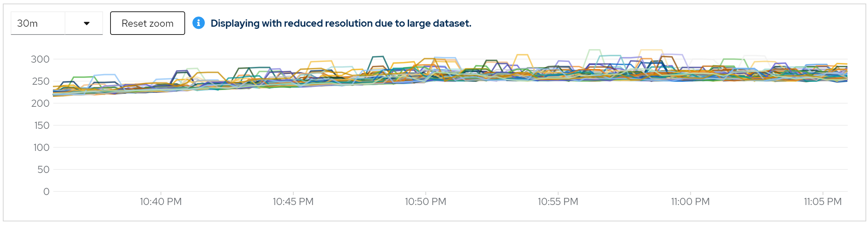This screenshot has width=868, height=226.
Task: Pick the 11:05 PM axis label
Action: [823, 201]
